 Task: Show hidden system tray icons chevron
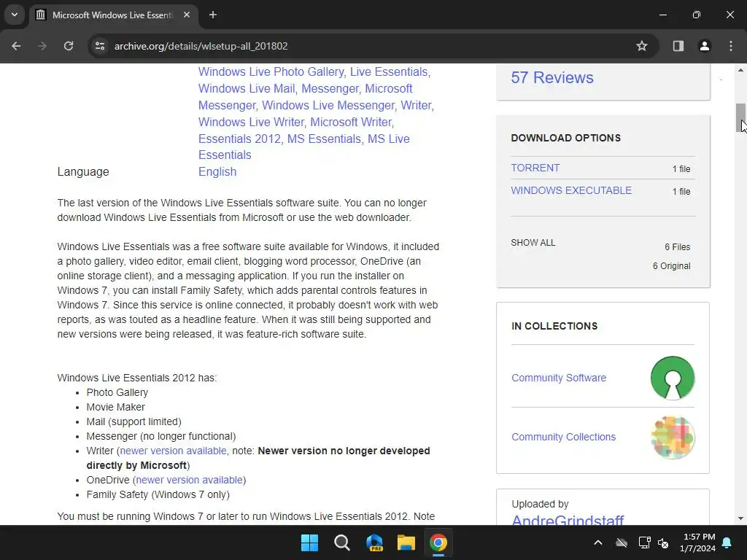click(x=598, y=542)
